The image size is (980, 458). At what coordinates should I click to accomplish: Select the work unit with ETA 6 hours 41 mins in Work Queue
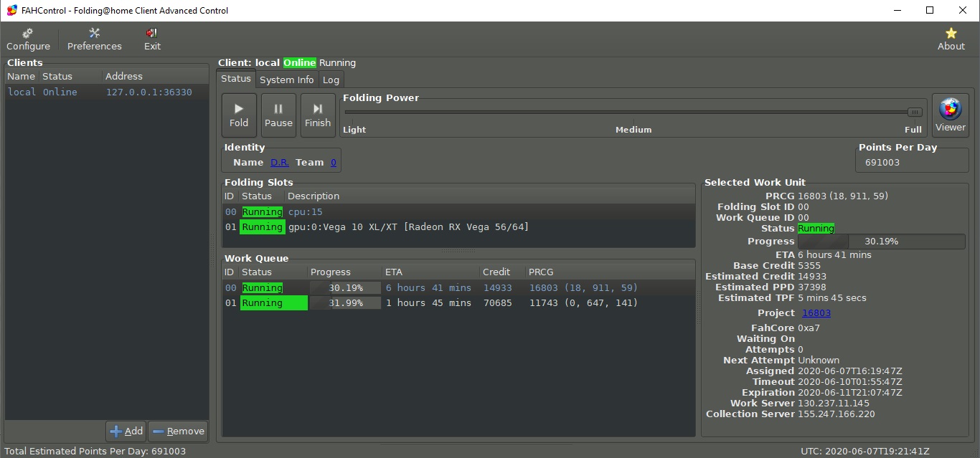coord(458,288)
